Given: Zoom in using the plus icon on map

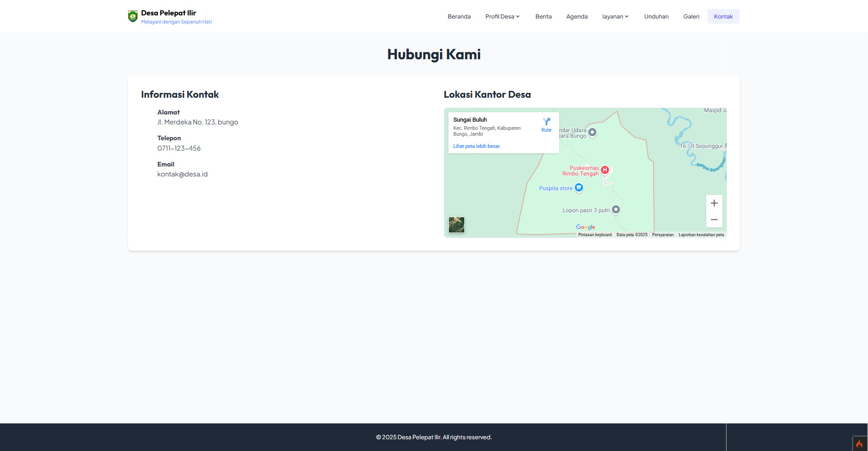Looking at the screenshot, I should [714, 203].
